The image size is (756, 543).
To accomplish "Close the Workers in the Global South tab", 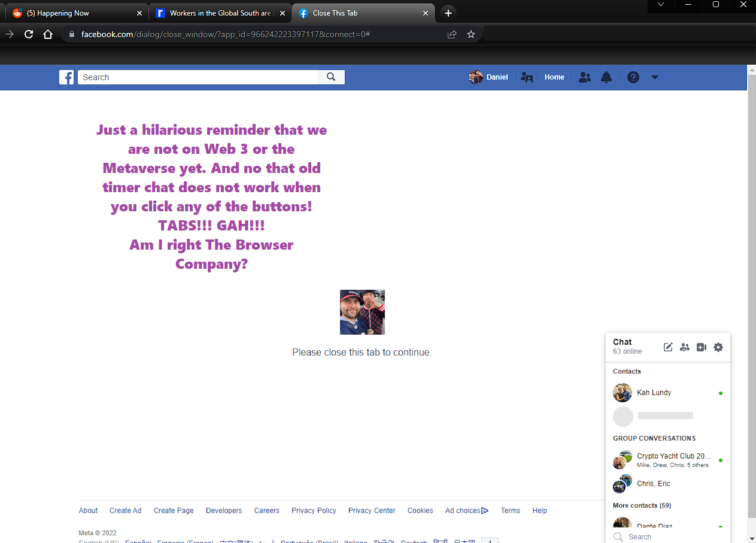I will click(283, 13).
